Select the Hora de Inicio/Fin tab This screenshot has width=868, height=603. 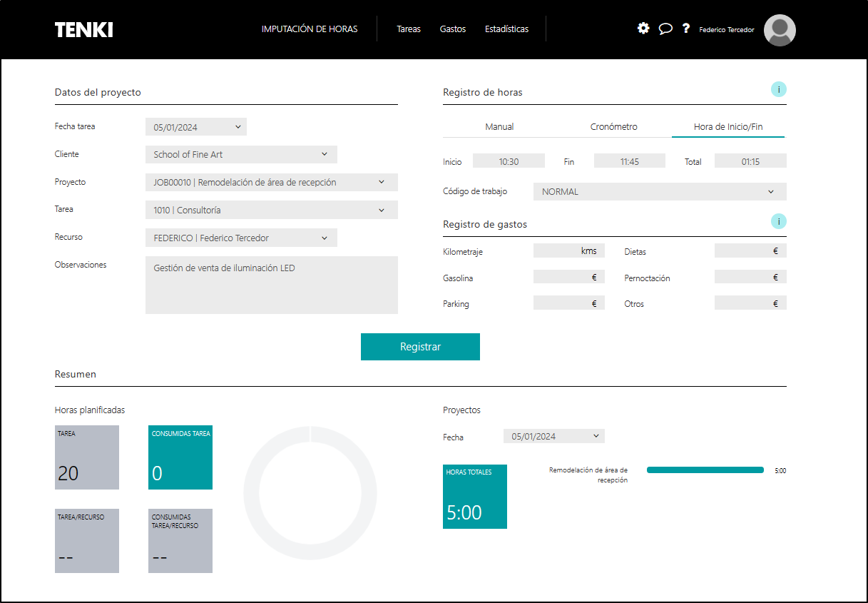pyautogui.click(x=728, y=126)
